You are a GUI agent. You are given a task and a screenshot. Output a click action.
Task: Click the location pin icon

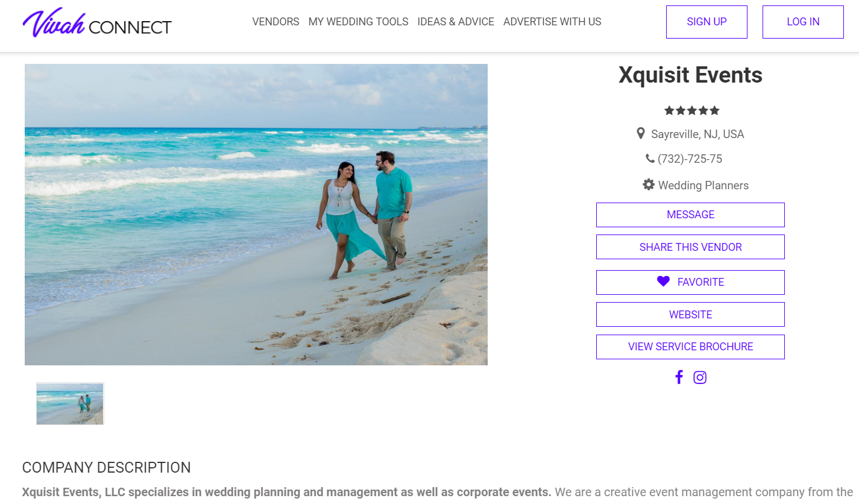point(641,133)
